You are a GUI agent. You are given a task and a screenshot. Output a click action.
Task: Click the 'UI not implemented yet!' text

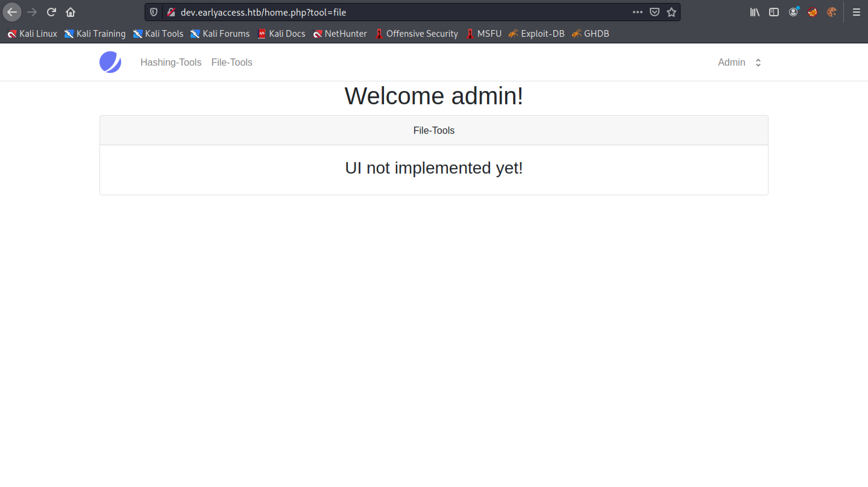[x=434, y=168]
